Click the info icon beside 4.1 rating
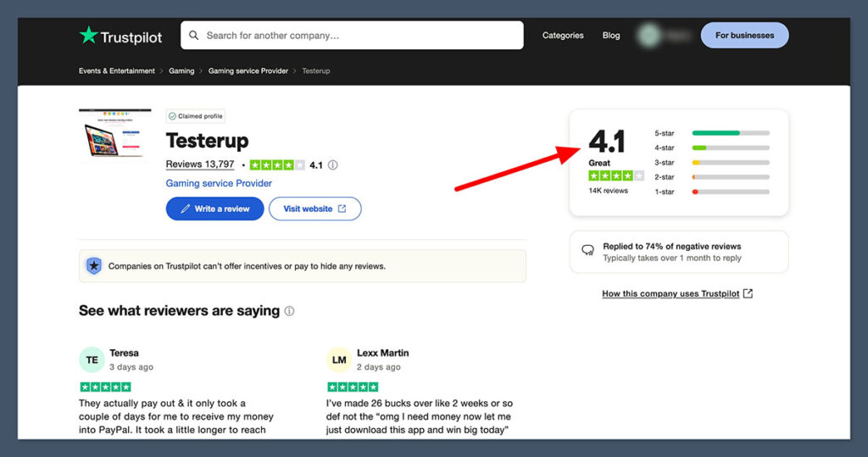 (x=332, y=165)
